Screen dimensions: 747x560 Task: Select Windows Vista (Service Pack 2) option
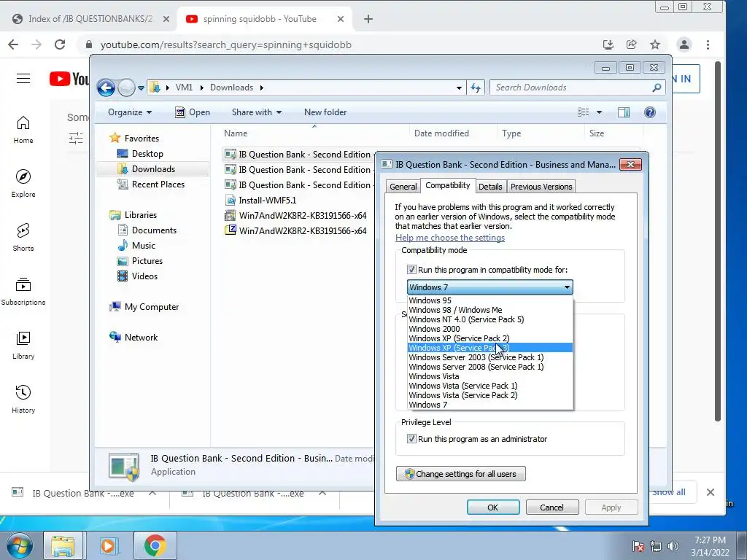click(x=490, y=395)
